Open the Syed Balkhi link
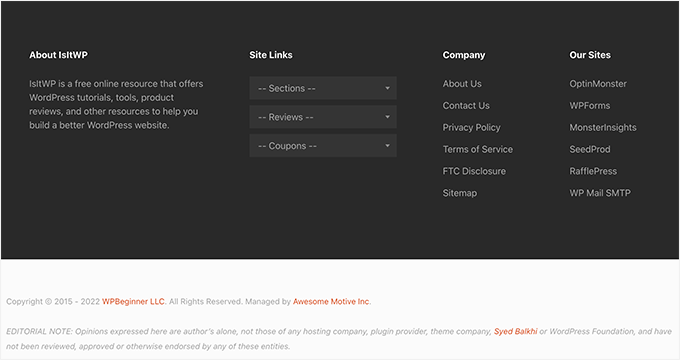 (516, 331)
